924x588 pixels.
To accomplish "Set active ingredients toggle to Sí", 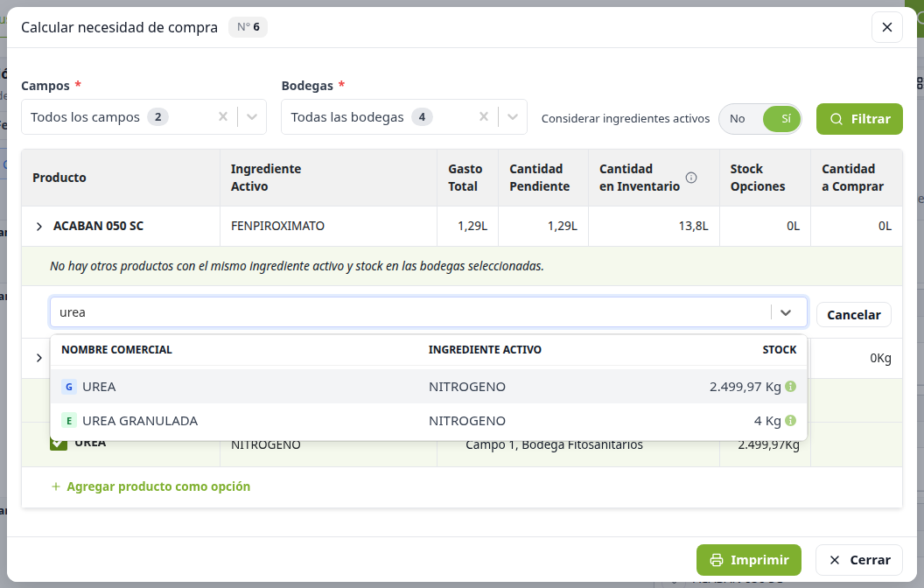I will [782, 118].
